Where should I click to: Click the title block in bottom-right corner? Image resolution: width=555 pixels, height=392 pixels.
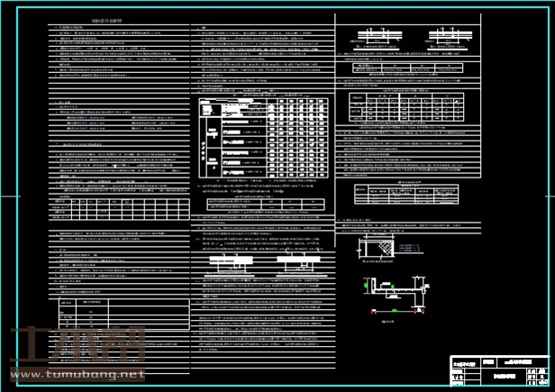[499, 368]
